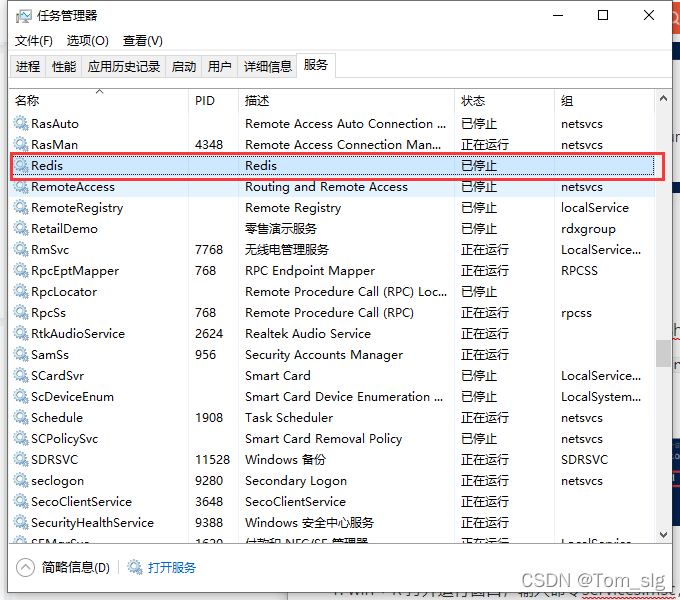Click the scrollbar down arrow
The image size is (680, 600).
tap(663, 535)
